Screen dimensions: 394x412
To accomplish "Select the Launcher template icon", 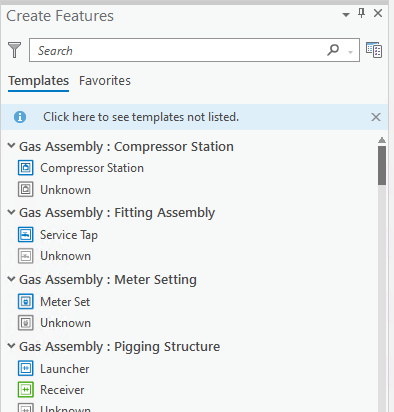I will point(26,368).
